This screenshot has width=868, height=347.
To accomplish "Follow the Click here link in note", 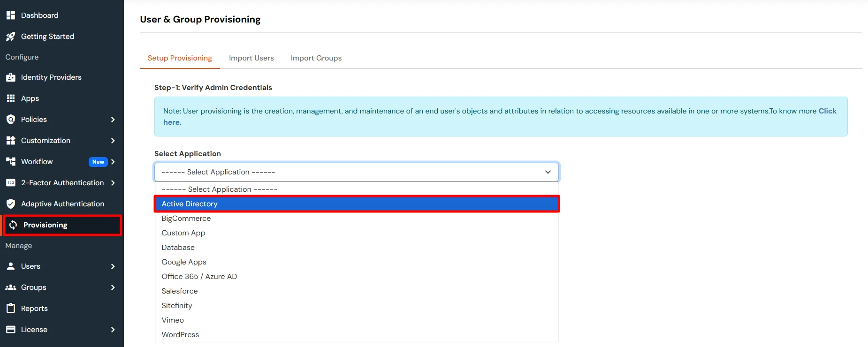I will point(827,111).
